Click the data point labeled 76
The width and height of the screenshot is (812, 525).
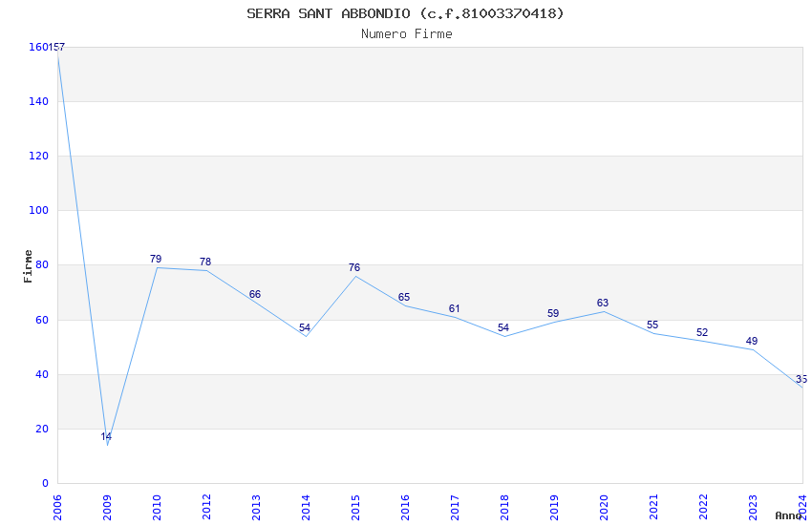[x=354, y=267]
